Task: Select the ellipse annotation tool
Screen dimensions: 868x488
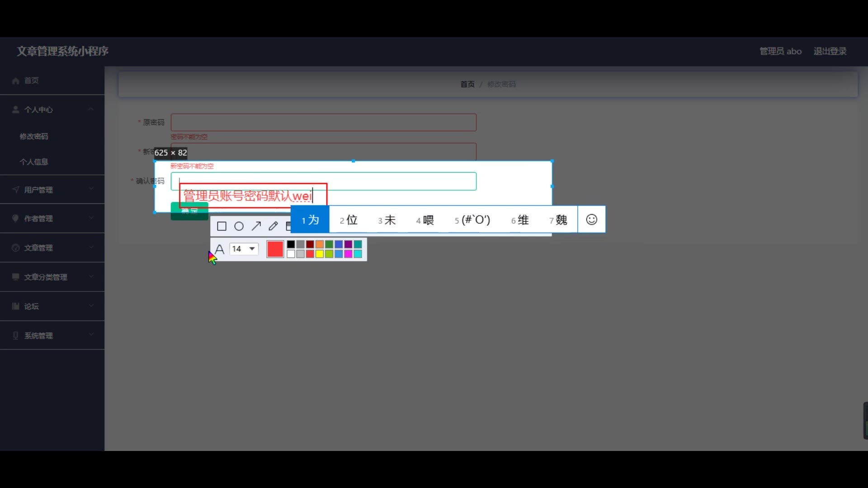Action: tap(239, 226)
